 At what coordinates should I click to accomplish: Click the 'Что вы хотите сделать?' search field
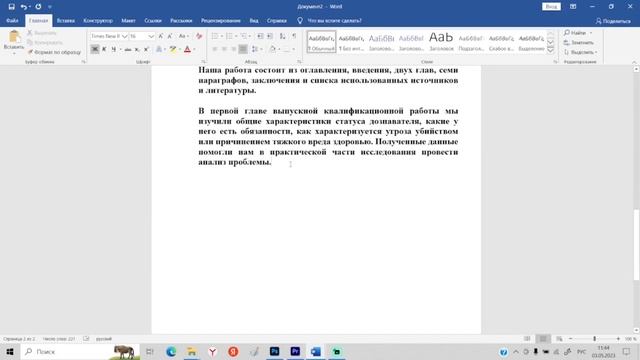pyautogui.click(x=334, y=20)
